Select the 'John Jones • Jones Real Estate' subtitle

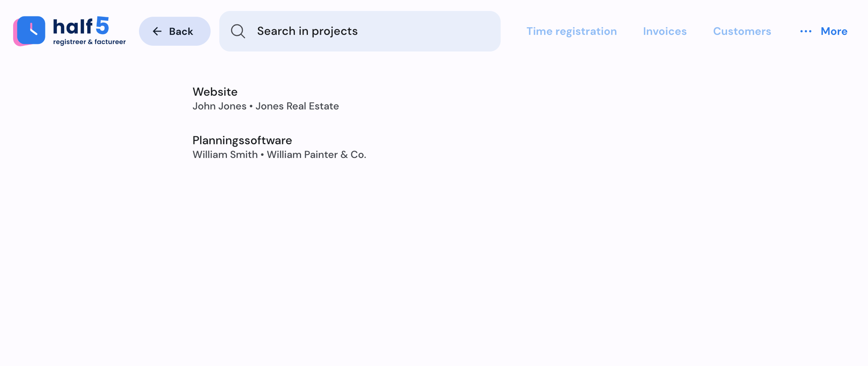coord(266,106)
